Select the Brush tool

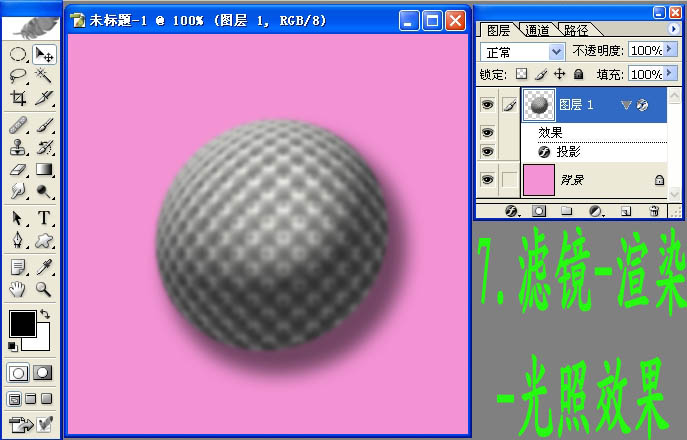click(x=44, y=126)
